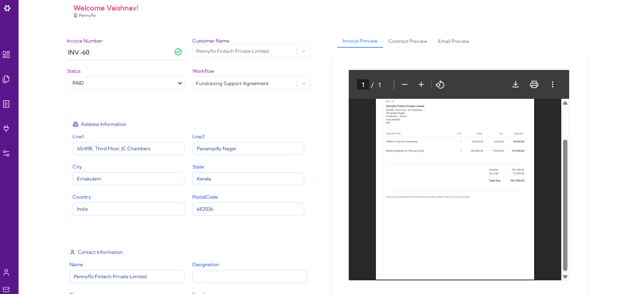The height and width of the screenshot is (294, 644).
Task: Click the Total Due label in preview
Action: [495, 180]
